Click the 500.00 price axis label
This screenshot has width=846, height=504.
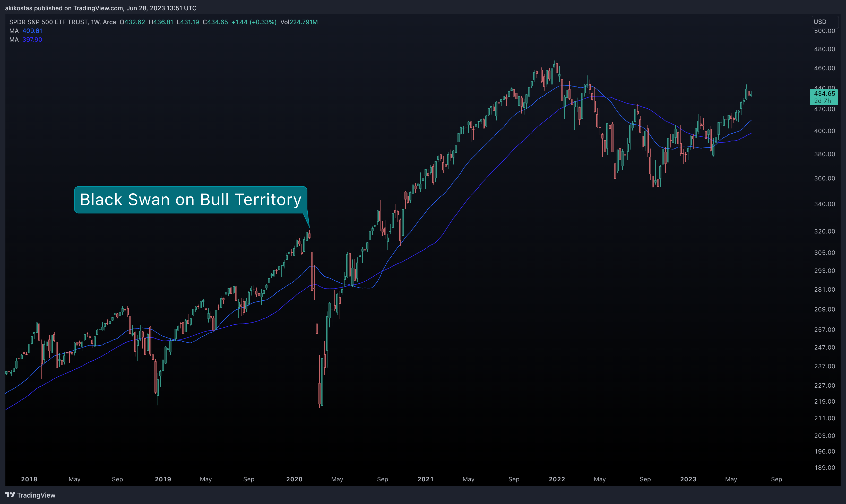(x=824, y=31)
